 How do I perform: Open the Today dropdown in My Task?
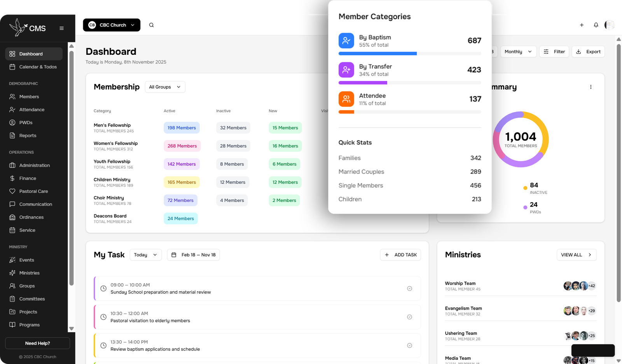145,255
